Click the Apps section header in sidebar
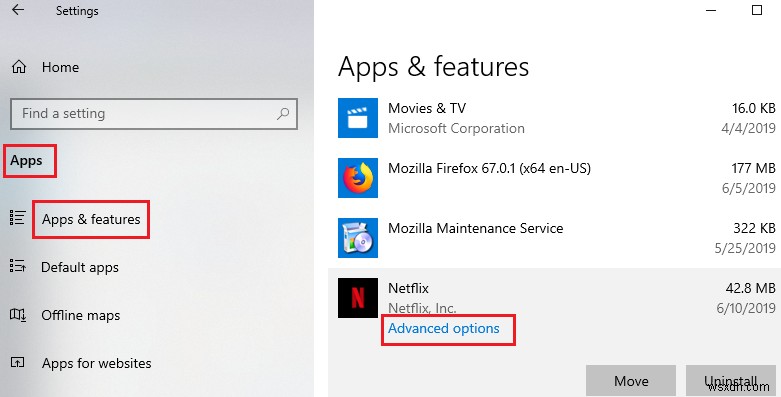 26,161
